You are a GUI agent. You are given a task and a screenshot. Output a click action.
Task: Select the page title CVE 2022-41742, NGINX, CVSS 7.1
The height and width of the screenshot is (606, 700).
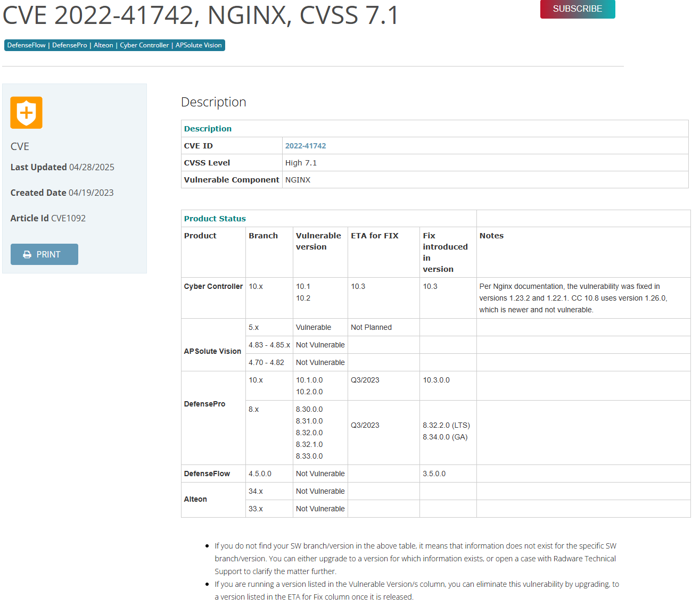[200, 15]
